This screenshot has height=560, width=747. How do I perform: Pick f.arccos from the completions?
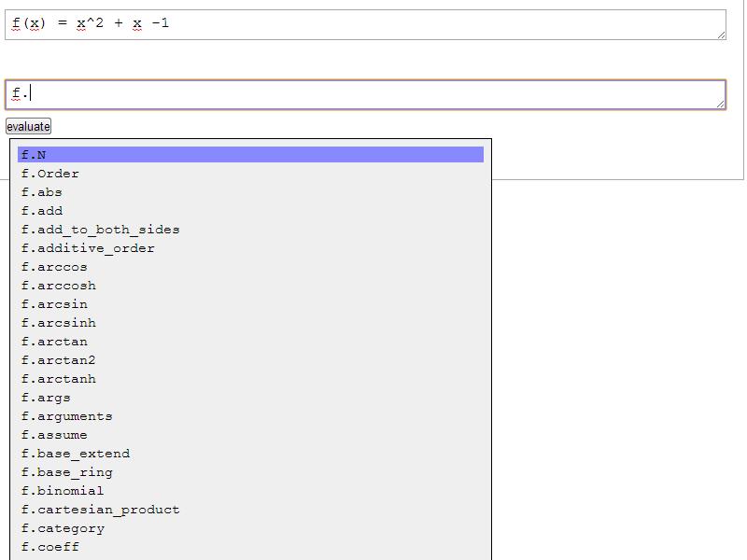click(x=54, y=267)
